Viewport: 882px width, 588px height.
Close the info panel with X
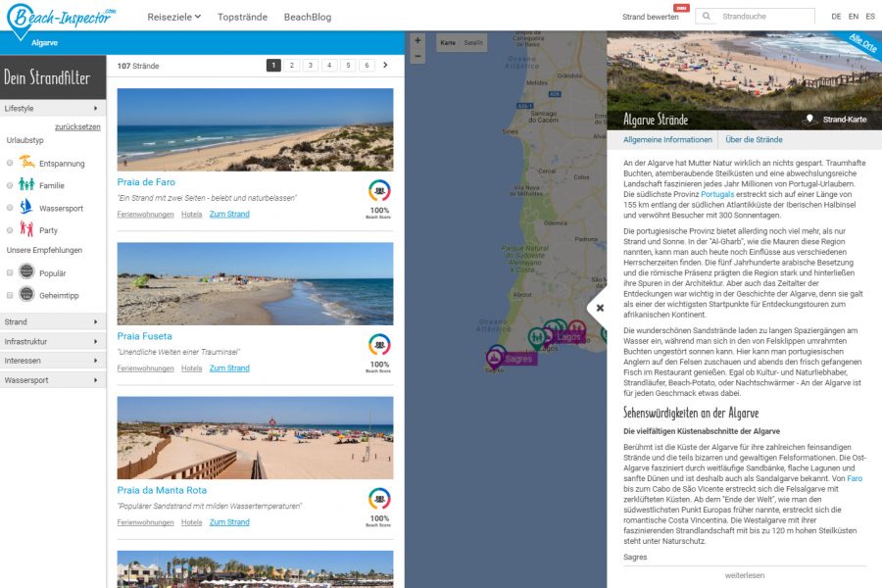click(600, 308)
